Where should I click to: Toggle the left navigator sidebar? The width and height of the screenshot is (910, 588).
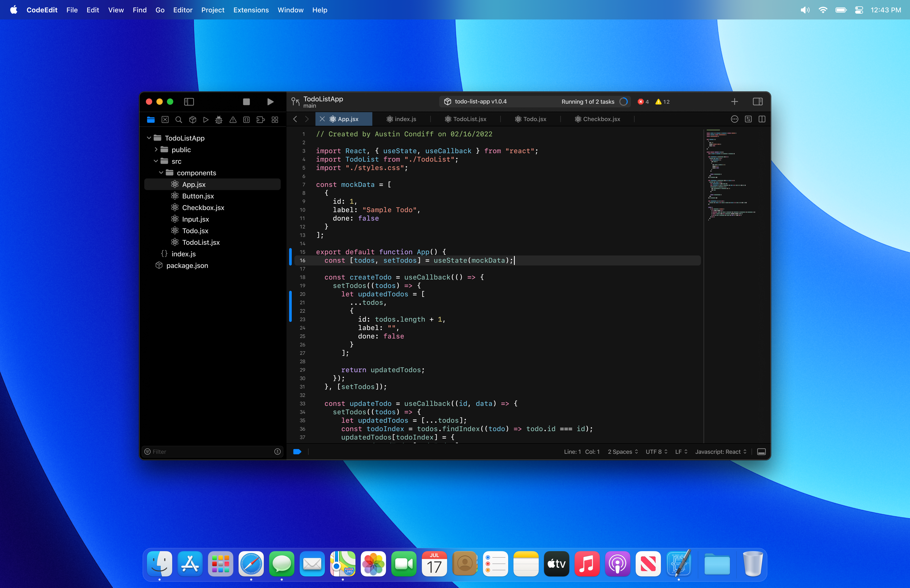(189, 102)
